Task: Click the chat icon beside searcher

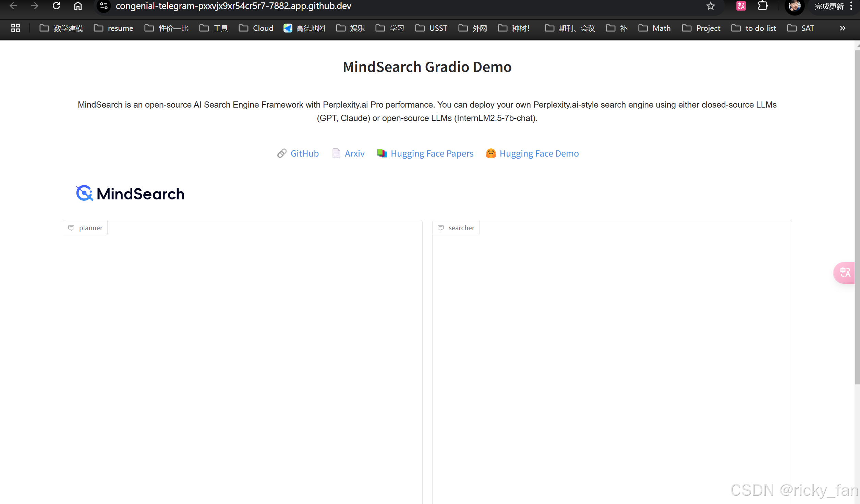Action: [441, 228]
